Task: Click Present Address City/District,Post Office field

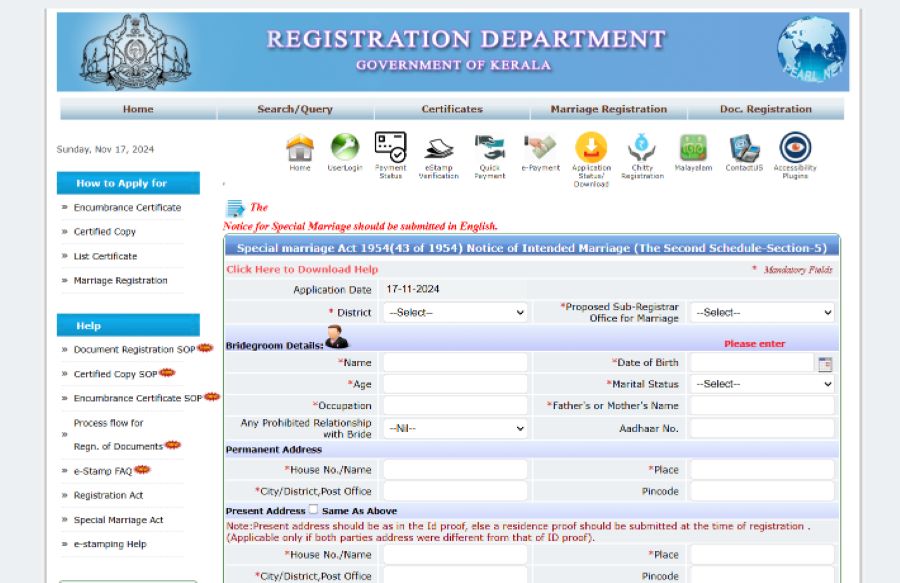Action: click(455, 576)
